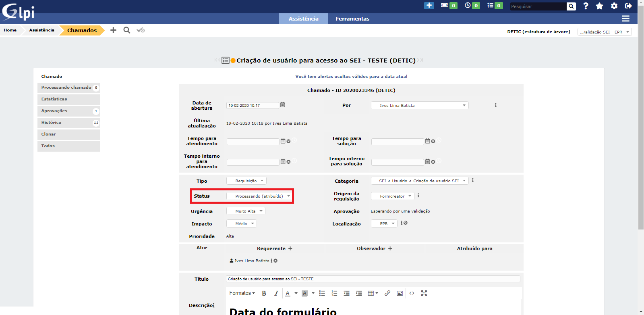
Task: Show info icon next to Por field
Action: point(495,105)
